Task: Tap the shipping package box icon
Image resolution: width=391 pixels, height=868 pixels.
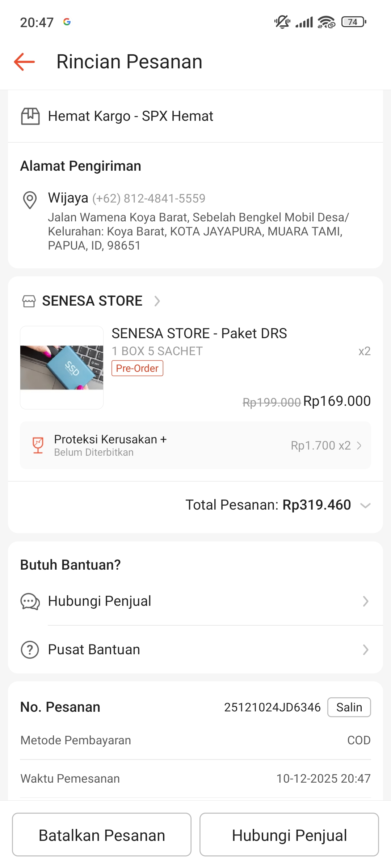Action: [30, 116]
